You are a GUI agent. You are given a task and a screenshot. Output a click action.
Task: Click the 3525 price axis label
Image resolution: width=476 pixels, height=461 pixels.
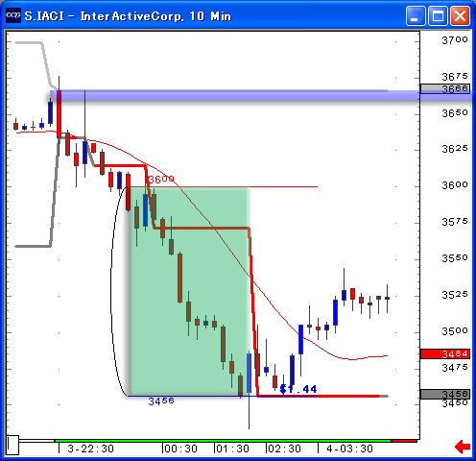(455, 295)
